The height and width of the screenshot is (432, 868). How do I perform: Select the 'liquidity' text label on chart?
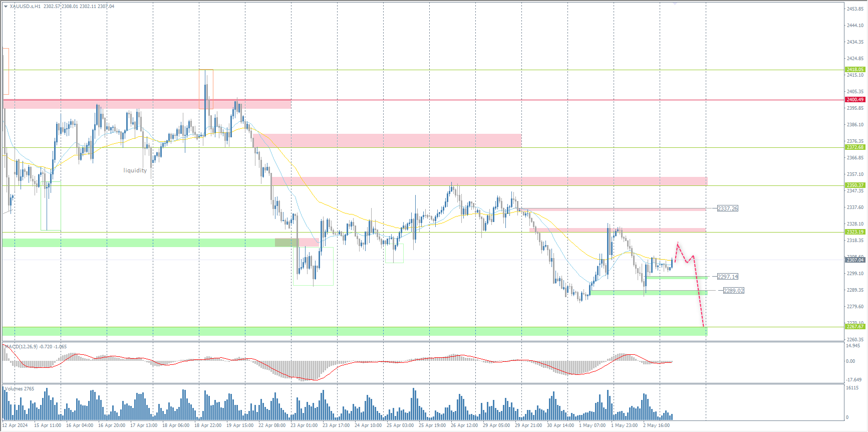135,170
